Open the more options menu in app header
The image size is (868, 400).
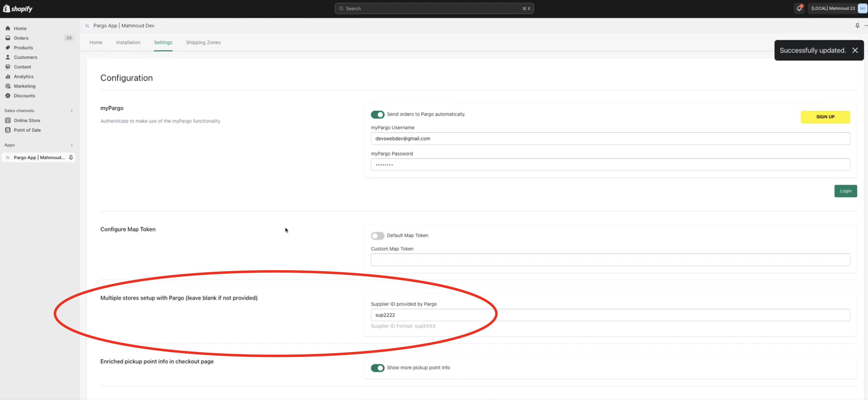[x=866, y=25]
